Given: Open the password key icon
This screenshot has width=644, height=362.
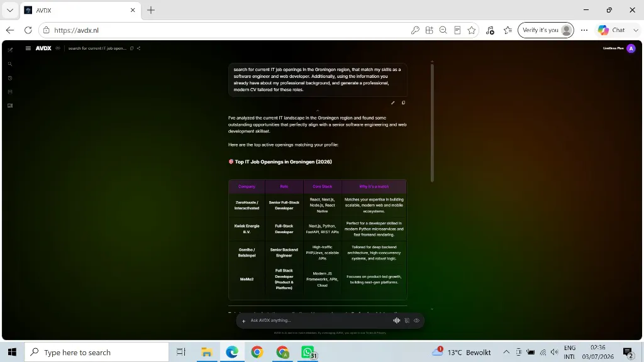Looking at the screenshot, I should [x=415, y=30].
